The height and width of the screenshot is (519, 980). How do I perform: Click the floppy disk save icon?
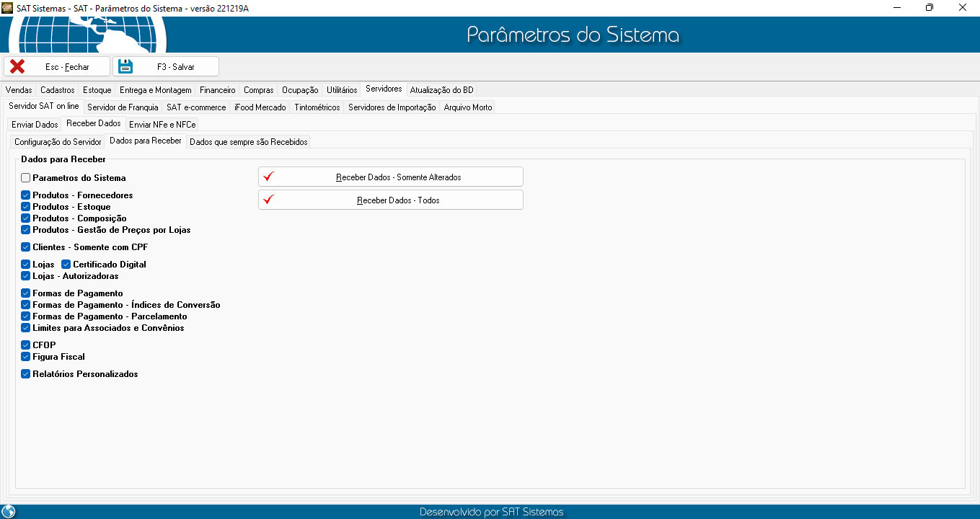click(x=126, y=66)
